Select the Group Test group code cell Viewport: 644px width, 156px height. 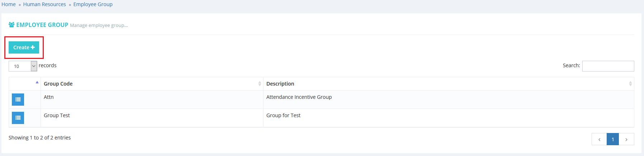tap(57, 115)
